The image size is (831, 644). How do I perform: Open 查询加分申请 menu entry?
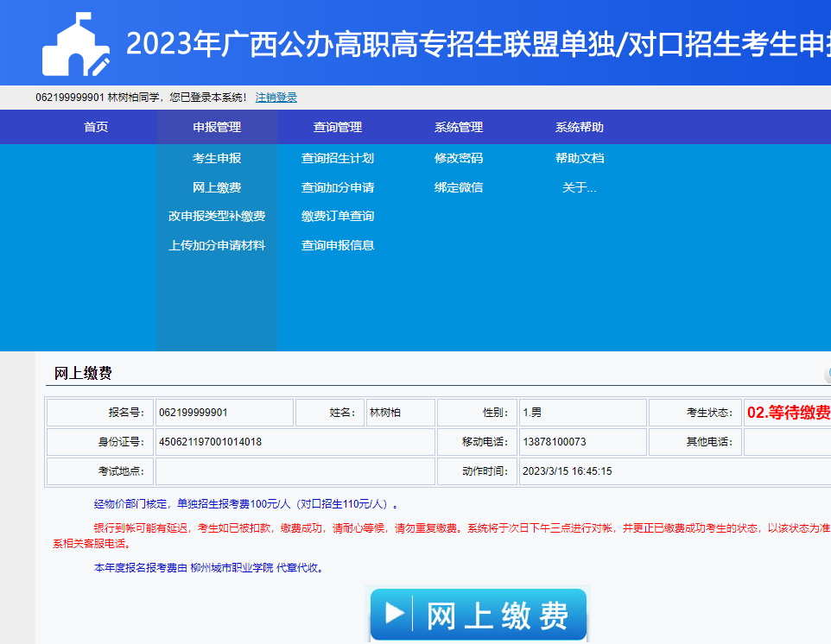point(338,187)
